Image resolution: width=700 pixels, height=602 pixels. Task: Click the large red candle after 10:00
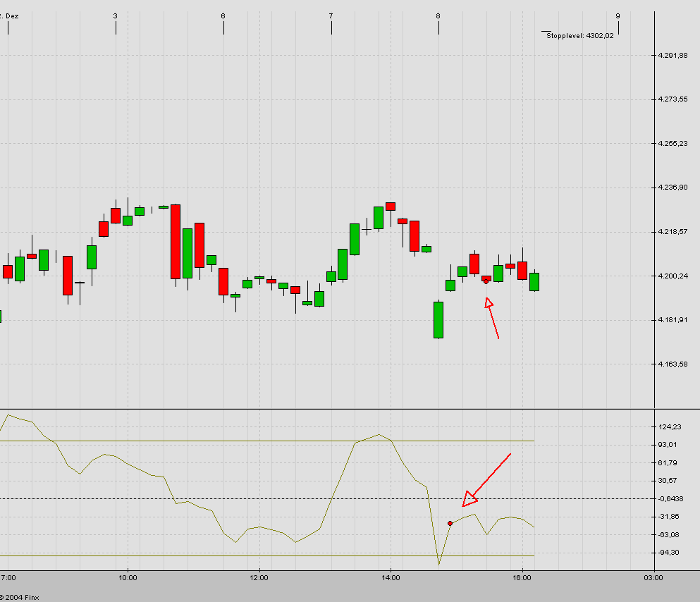tap(176, 241)
